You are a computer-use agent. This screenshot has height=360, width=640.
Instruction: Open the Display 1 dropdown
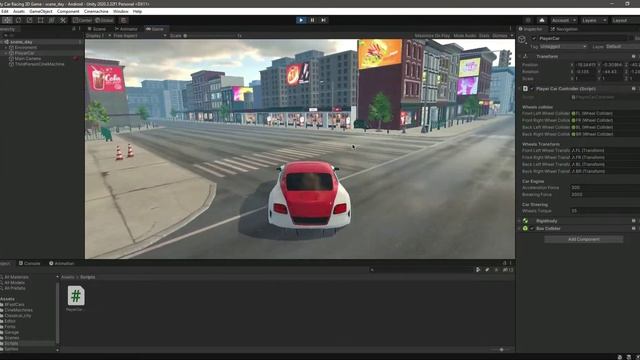click(97, 36)
